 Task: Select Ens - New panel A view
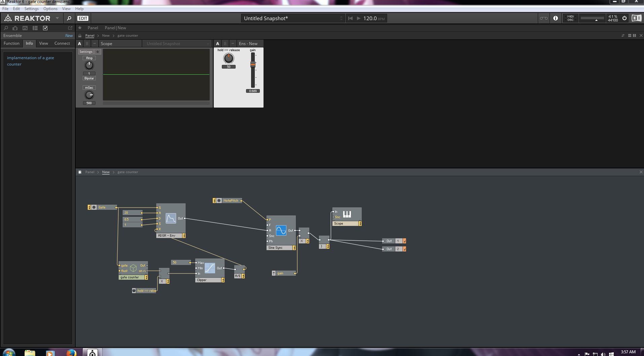tap(217, 44)
